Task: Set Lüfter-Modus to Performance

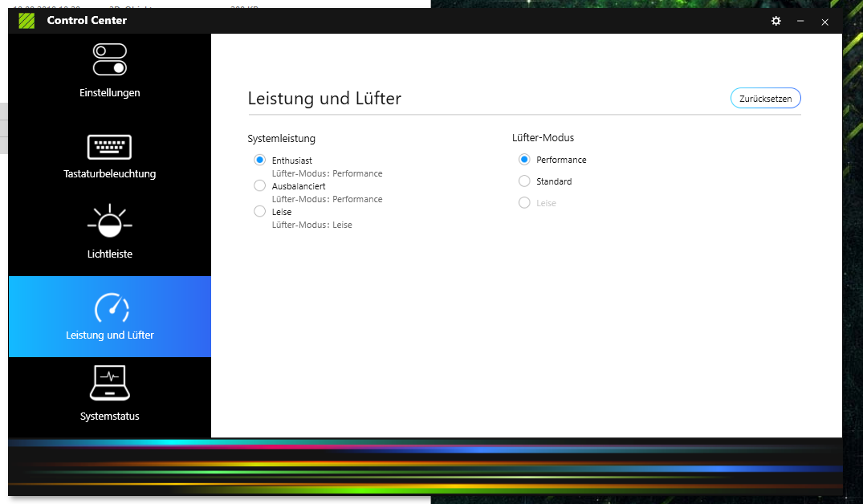Action: tap(524, 160)
